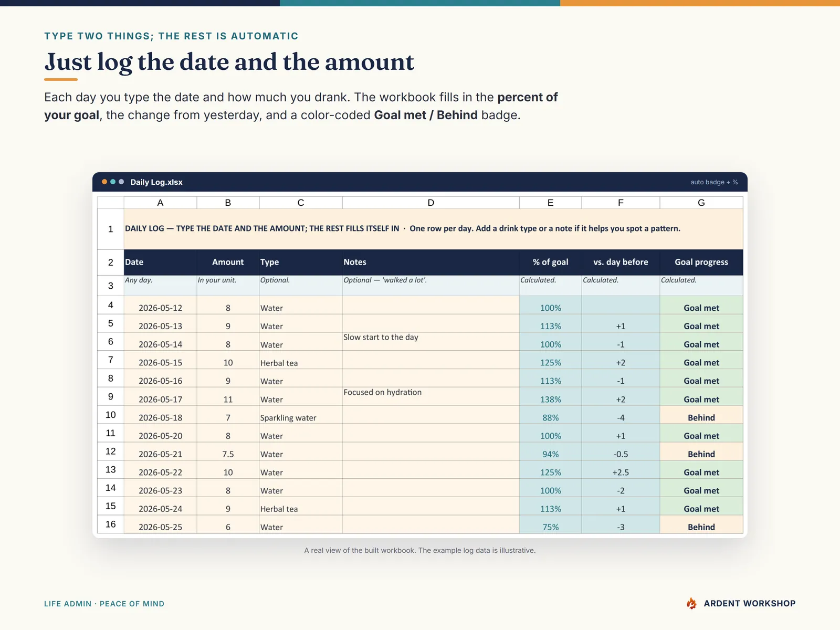The width and height of the screenshot is (840, 630).
Task: Click the 'Focused on hydration' note
Action: [430, 396]
